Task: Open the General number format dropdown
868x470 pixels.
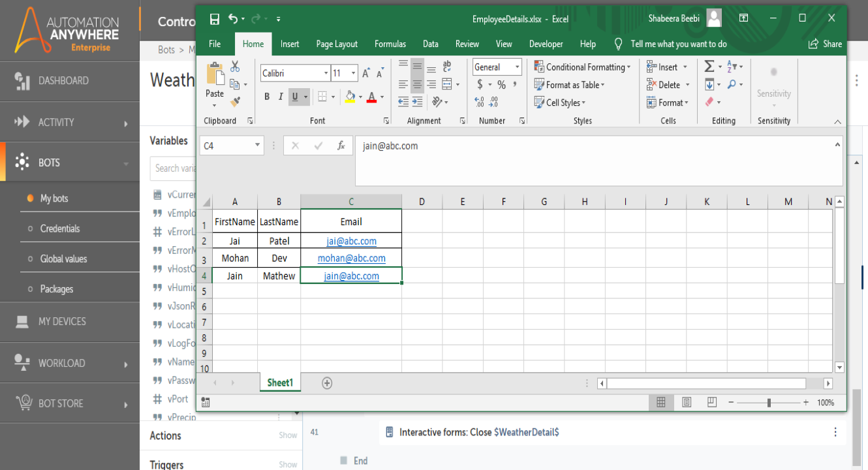Action: 518,67
